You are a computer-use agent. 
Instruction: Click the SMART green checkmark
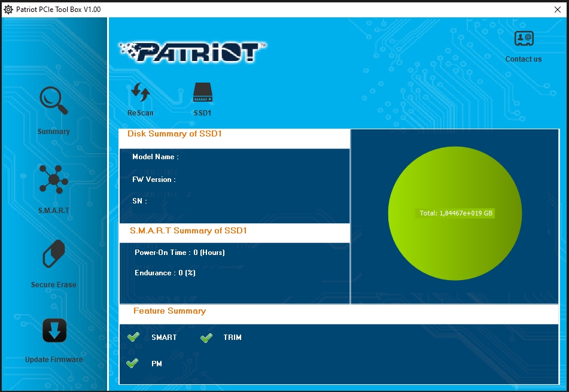pos(133,337)
